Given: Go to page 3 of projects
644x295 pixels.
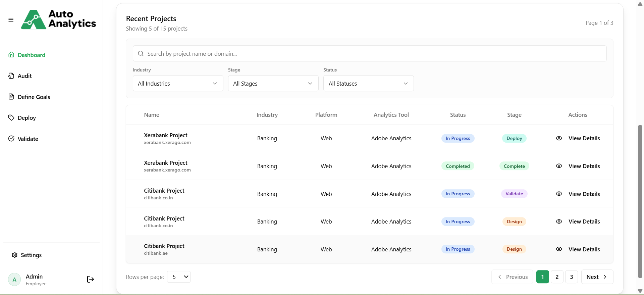Looking at the screenshot, I should tap(572, 277).
